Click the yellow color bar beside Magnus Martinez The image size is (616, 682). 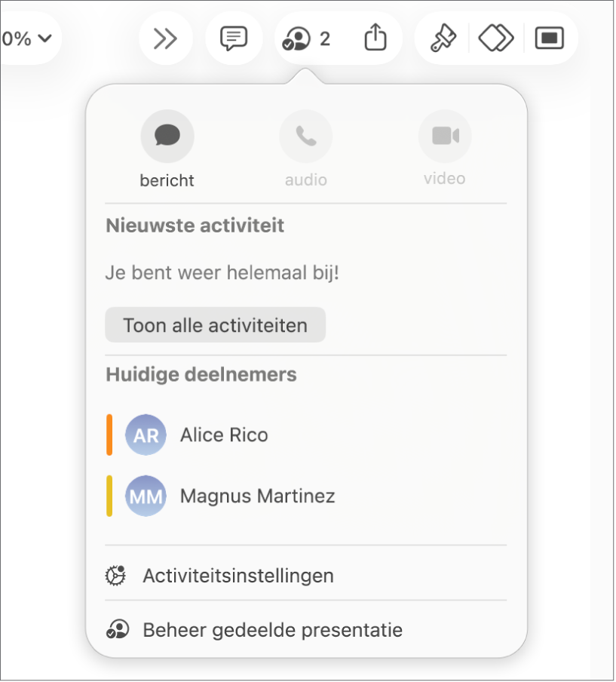pyautogui.click(x=109, y=496)
